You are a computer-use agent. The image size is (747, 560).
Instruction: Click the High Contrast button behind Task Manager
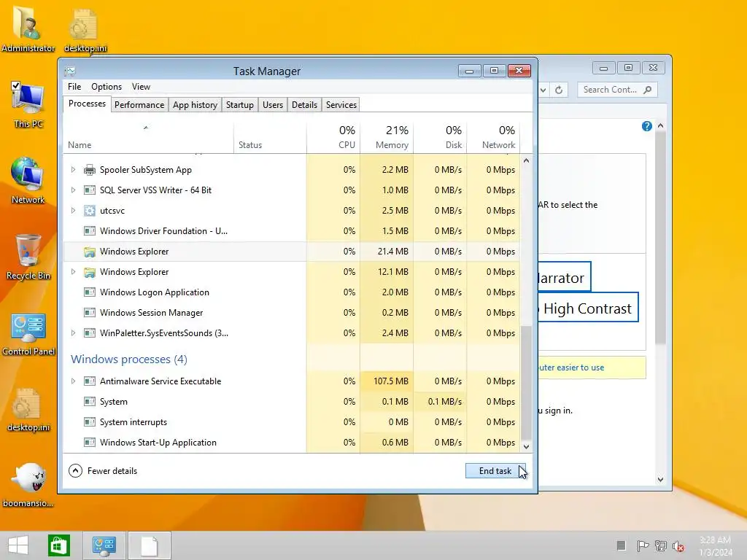588,308
